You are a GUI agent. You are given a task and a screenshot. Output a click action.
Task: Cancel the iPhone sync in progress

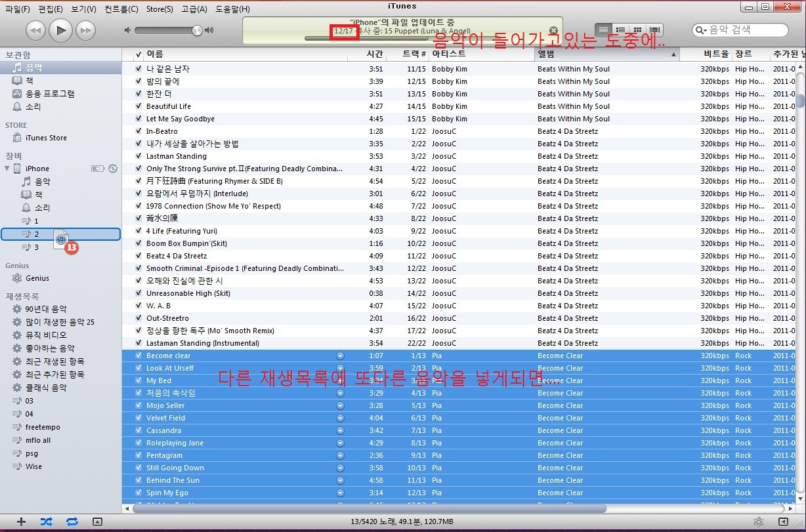coord(553,30)
